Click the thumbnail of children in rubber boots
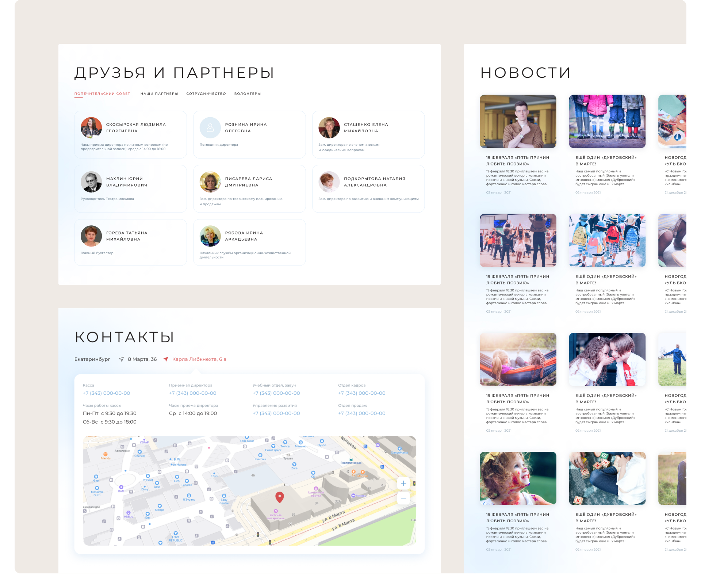This screenshot has width=701, height=588. click(607, 122)
